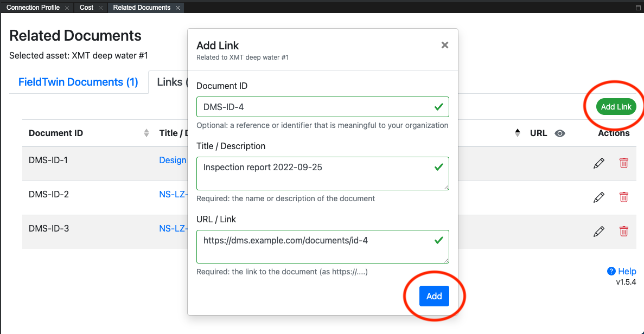Focus the URL / Link text area
The height and width of the screenshot is (334, 644).
click(322, 246)
